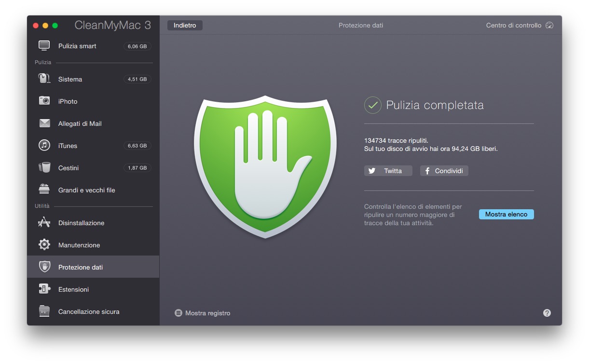Click the 4,51 GB Sistema badge
The height and width of the screenshot is (364, 589).
pyautogui.click(x=137, y=79)
